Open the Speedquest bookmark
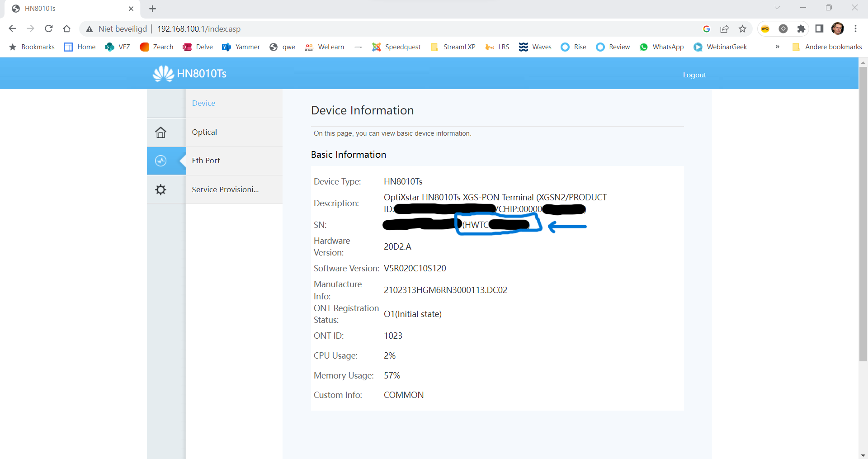The height and width of the screenshot is (459, 868). click(x=396, y=47)
